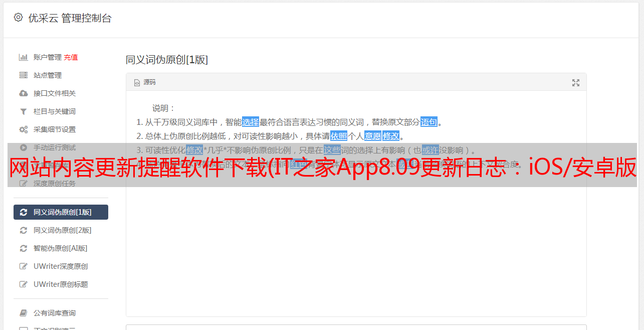644x330 pixels.
Task: Click highlighted 修改 in the 可读性优化 line
Action: pos(194,150)
